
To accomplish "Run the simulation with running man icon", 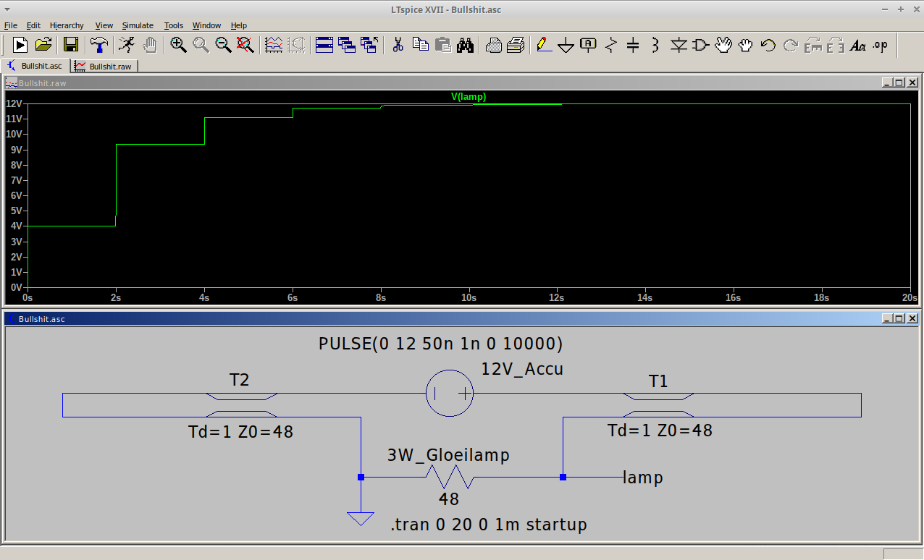I will coord(127,45).
